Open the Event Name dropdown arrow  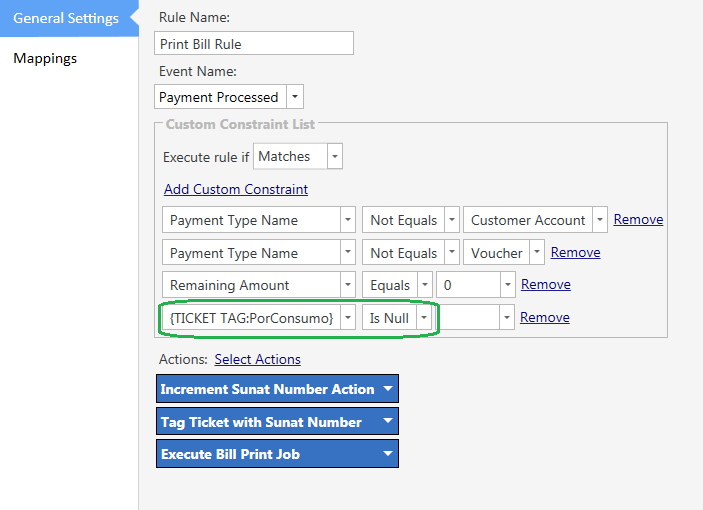click(295, 97)
